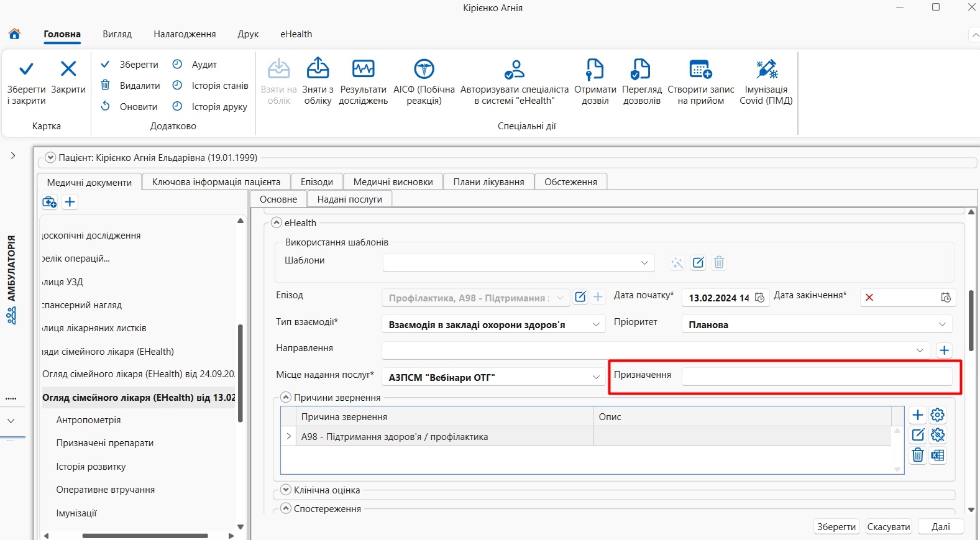Edit the episode with the pencil icon
Image resolution: width=980 pixels, height=540 pixels.
580,297
